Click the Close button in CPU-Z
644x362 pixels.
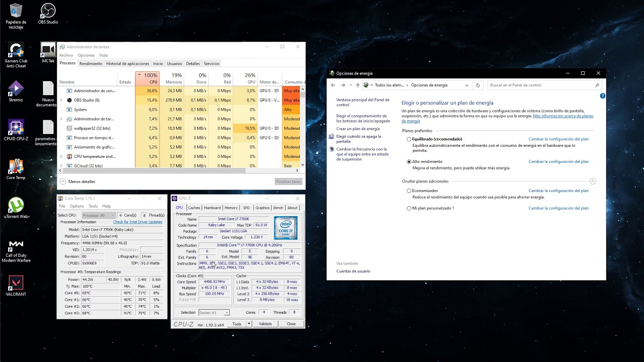click(291, 324)
